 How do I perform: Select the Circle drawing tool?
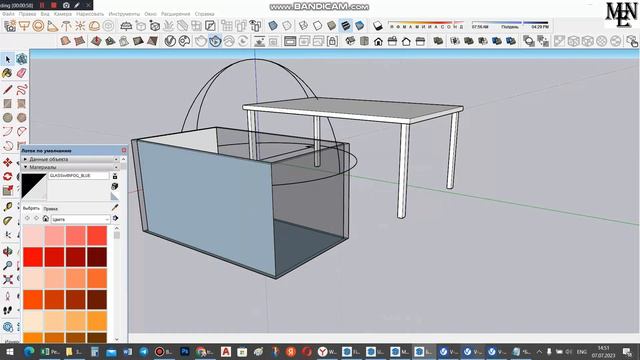(x=7, y=118)
